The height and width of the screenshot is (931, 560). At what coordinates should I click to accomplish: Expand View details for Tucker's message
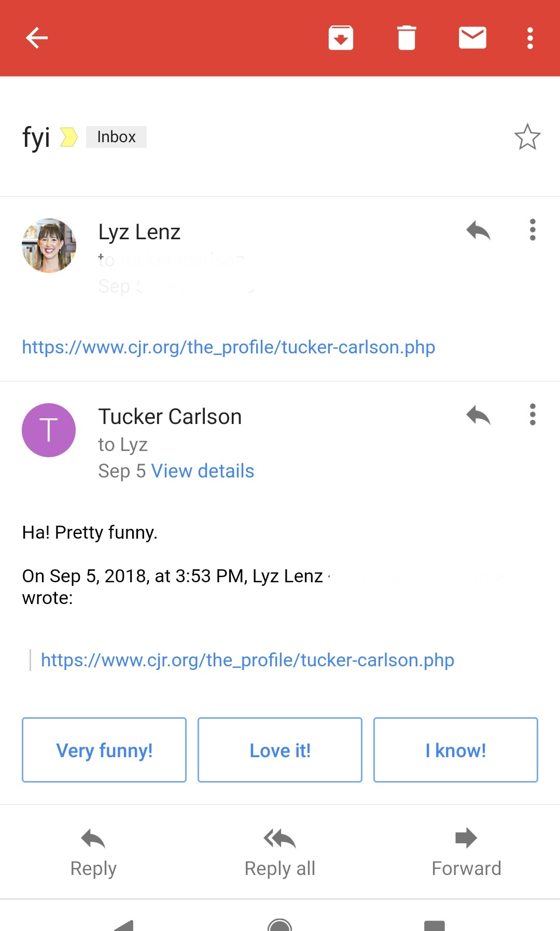(x=202, y=471)
